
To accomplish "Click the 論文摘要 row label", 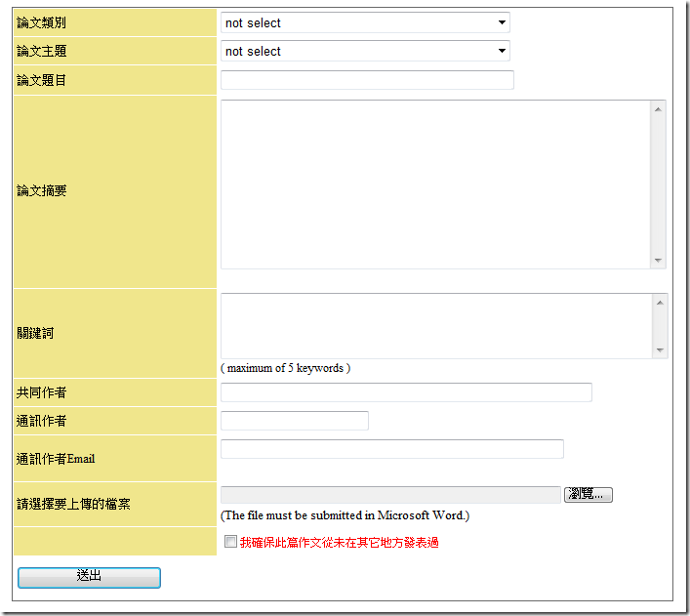I will coord(42,191).
